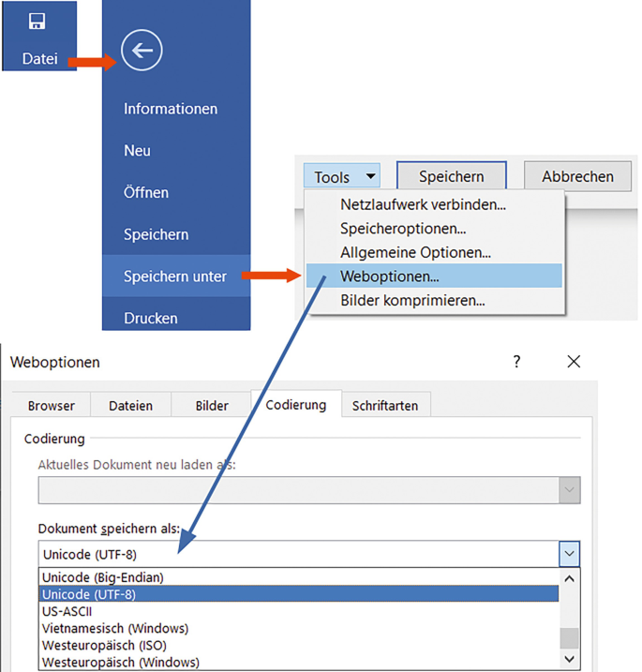Click the back arrow circle icon
Screen dimensions: 642x672
point(142,51)
